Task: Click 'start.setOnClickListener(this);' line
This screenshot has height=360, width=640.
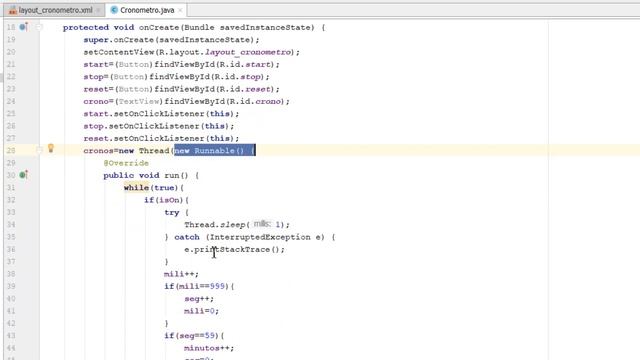Action: tap(161, 114)
